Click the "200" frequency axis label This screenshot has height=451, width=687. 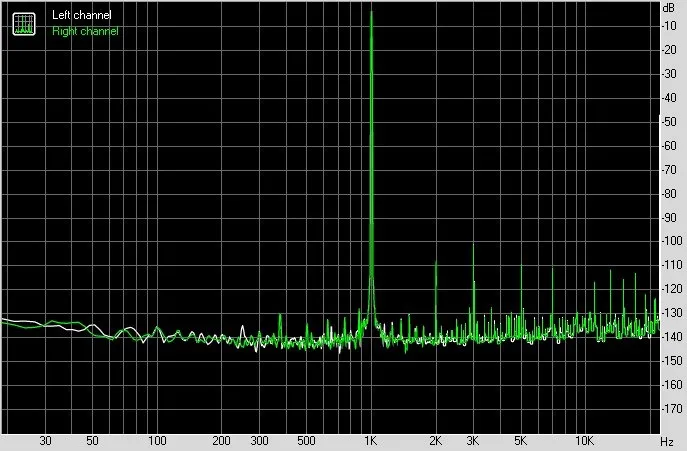pyautogui.click(x=221, y=441)
